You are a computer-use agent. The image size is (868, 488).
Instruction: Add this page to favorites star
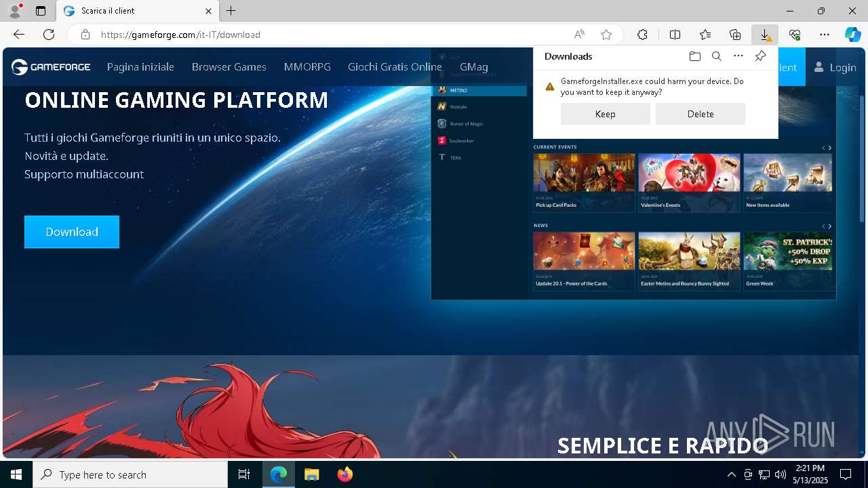click(606, 35)
